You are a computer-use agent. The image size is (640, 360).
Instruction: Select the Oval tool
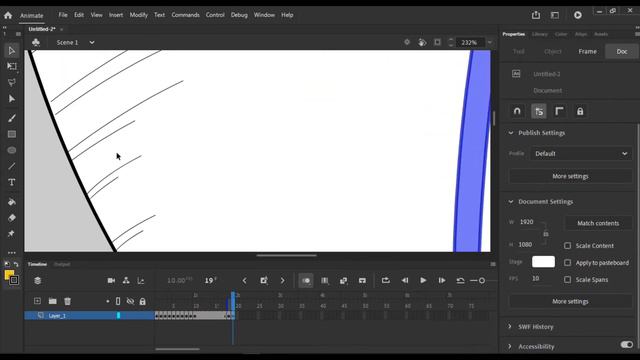11,150
